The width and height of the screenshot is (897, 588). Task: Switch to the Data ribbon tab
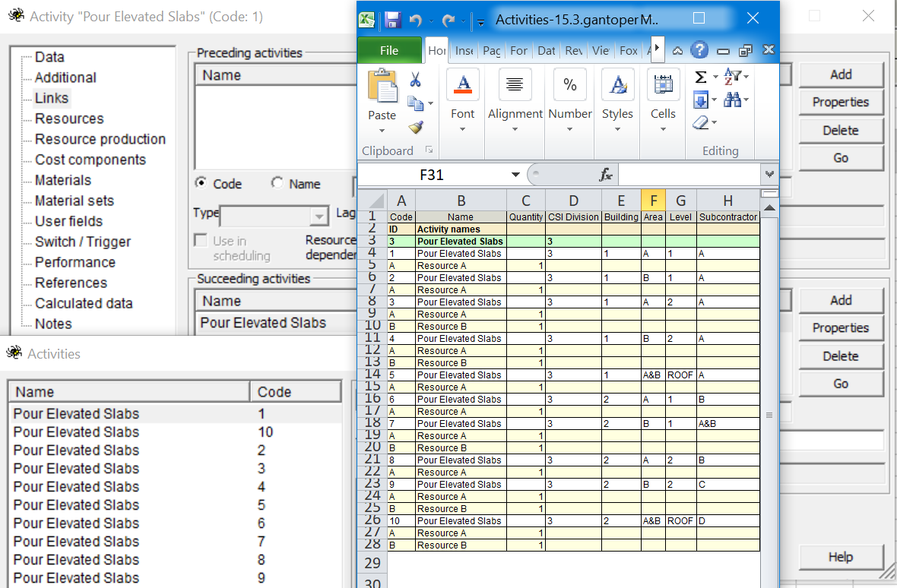tap(547, 50)
